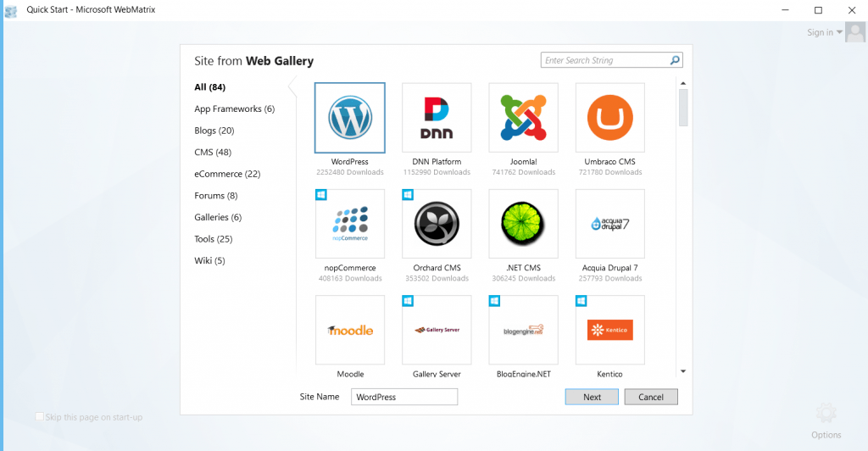868x451 pixels.
Task: Click the search magnifier icon
Action: coord(675,59)
